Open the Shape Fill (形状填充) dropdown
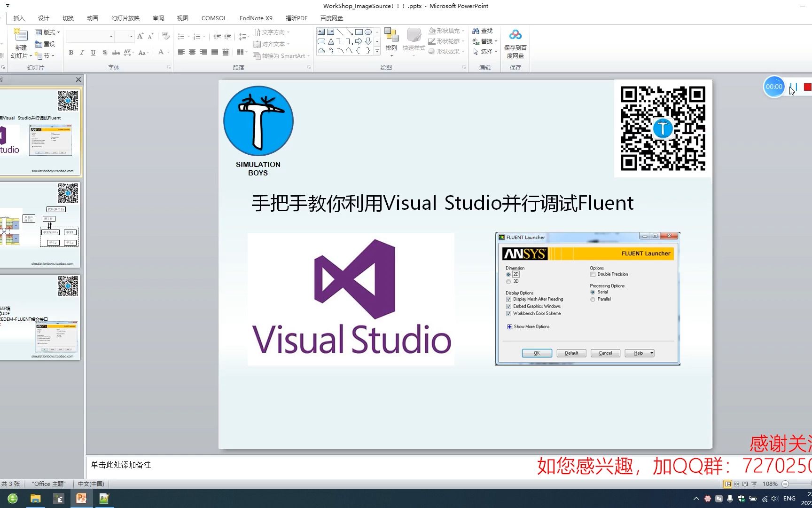Image resolution: width=812 pixels, height=508 pixels. [445, 31]
